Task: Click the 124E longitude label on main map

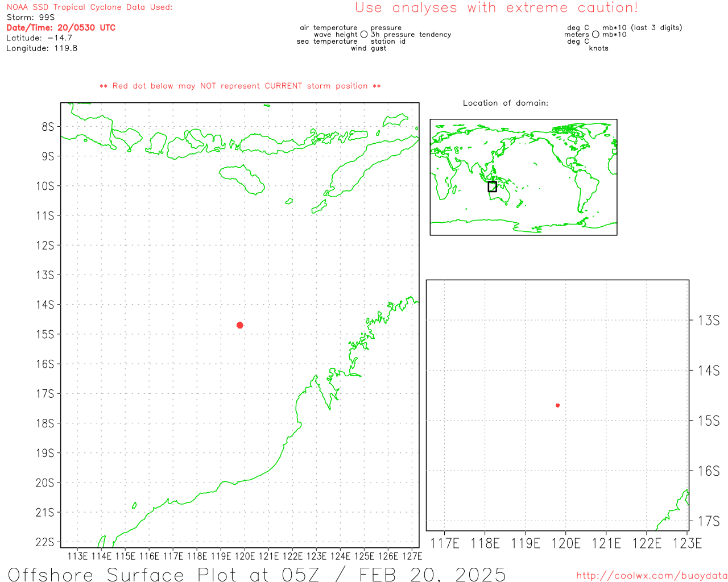Action: pyautogui.click(x=341, y=556)
